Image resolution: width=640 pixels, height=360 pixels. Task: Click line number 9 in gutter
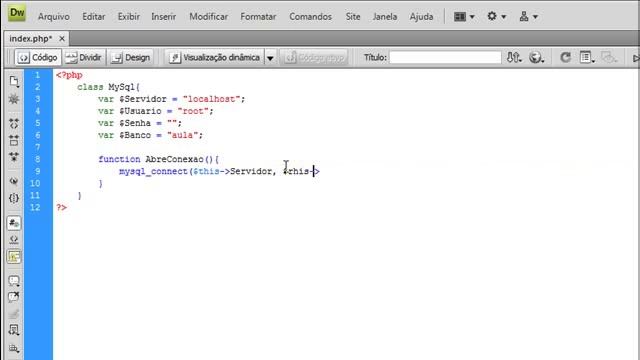(x=37, y=171)
